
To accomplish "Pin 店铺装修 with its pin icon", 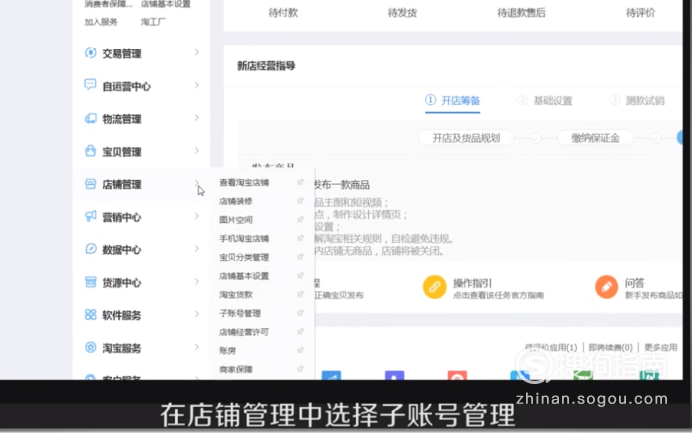I will pos(300,201).
